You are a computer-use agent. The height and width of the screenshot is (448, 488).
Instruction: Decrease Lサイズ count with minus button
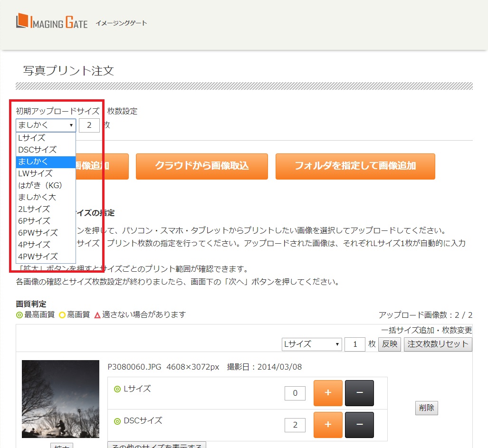point(359,392)
